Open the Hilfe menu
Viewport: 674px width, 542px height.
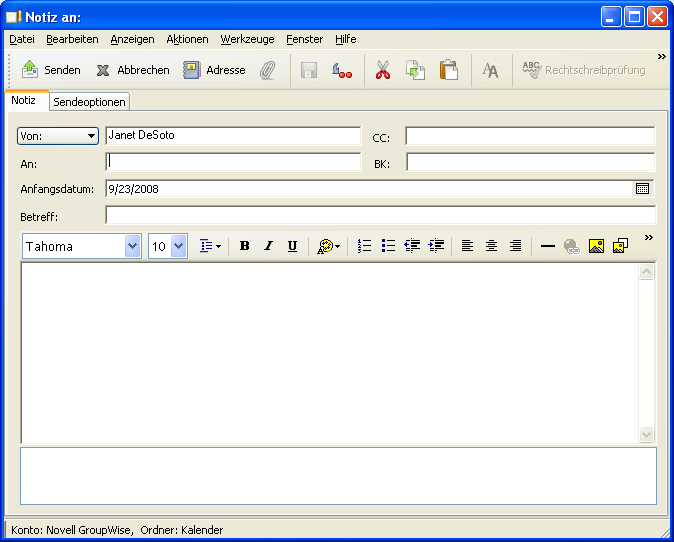pyautogui.click(x=346, y=39)
